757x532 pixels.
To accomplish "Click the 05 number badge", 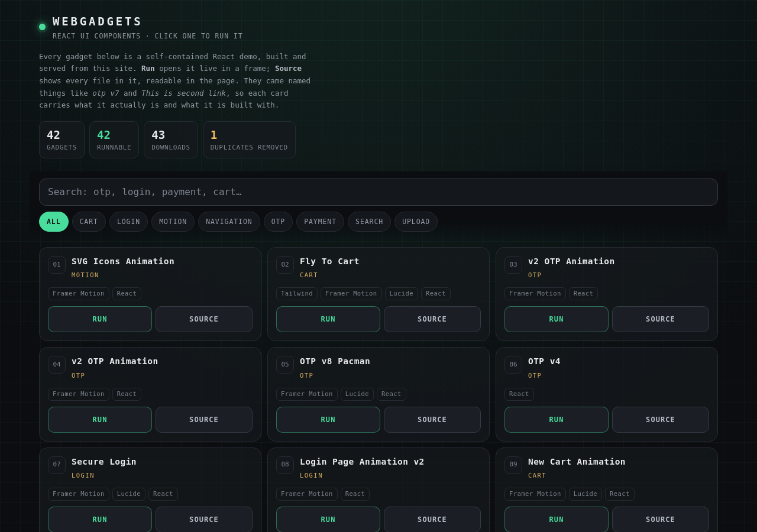I will pyautogui.click(x=285, y=365).
